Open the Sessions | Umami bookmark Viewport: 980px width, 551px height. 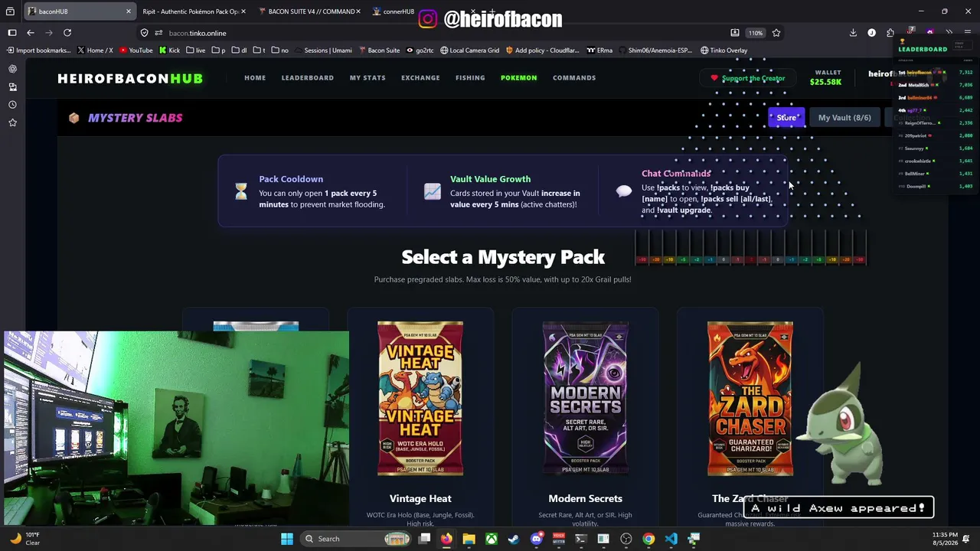(x=322, y=51)
